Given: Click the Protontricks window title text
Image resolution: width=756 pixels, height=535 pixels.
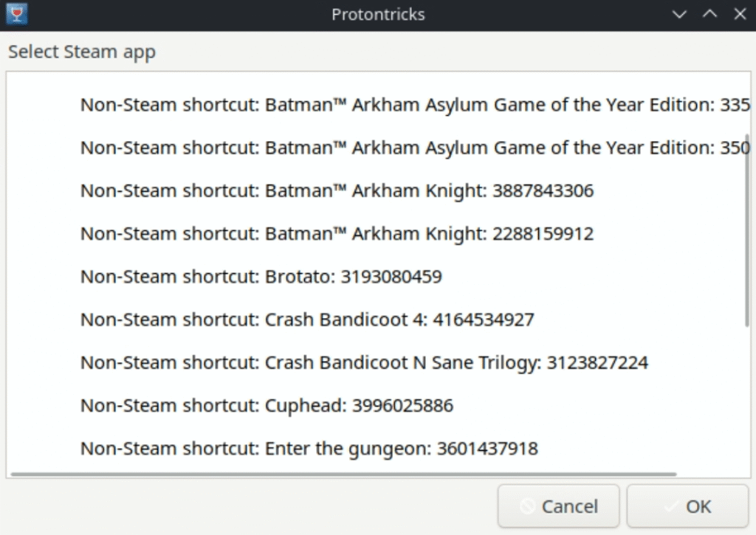Looking at the screenshot, I should (377, 14).
